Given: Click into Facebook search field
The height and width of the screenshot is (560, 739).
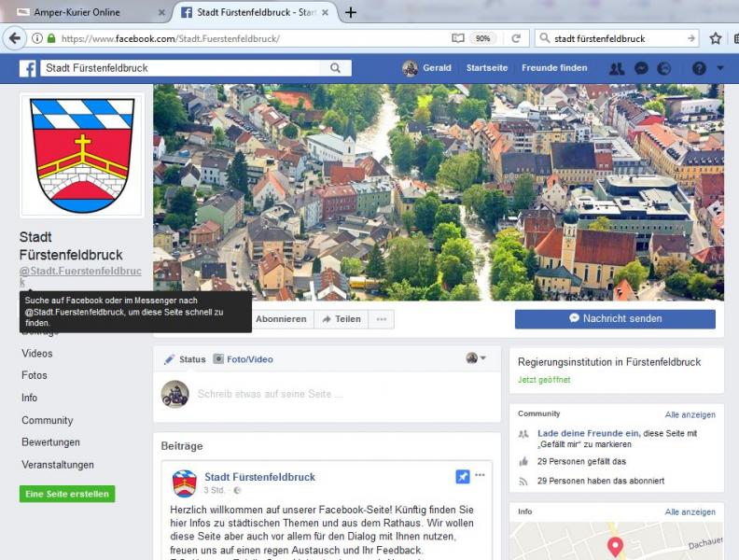Looking at the screenshot, I should (182, 68).
